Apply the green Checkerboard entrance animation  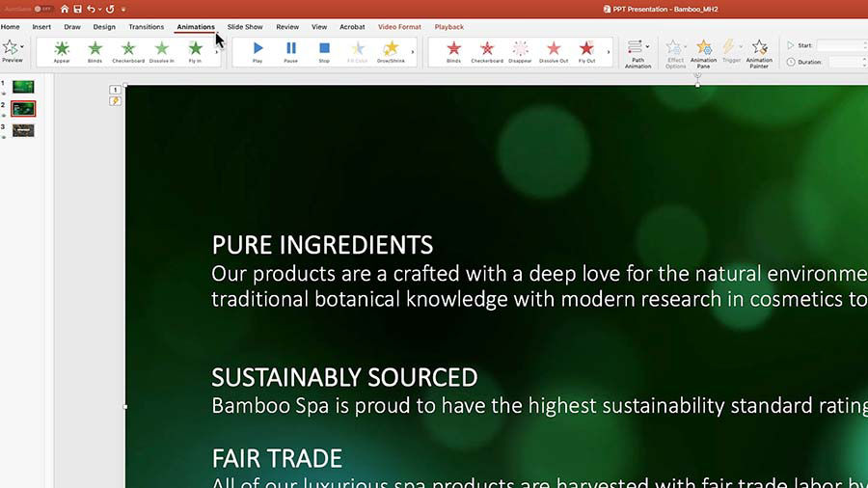pyautogui.click(x=128, y=52)
